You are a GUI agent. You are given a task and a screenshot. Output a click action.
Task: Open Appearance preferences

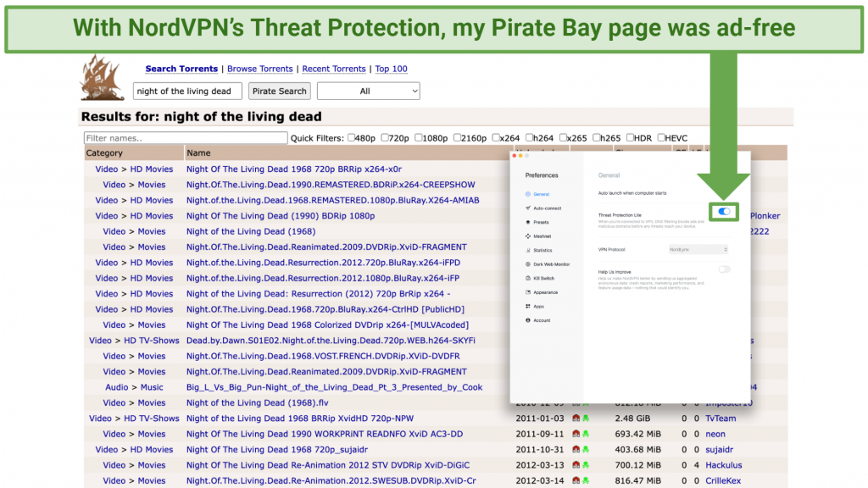pyautogui.click(x=546, y=292)
